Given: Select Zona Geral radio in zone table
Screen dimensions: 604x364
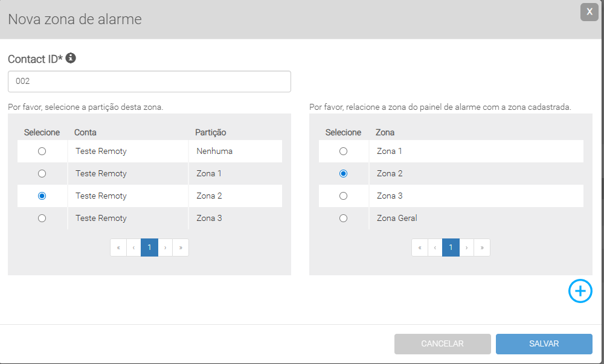Looking at the screenshot, I should click(344, 219).
